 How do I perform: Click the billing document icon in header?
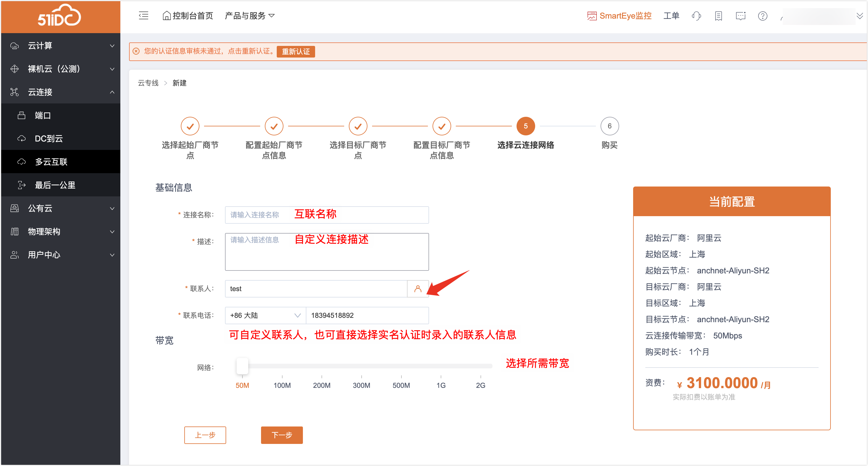tap(718, 16)
